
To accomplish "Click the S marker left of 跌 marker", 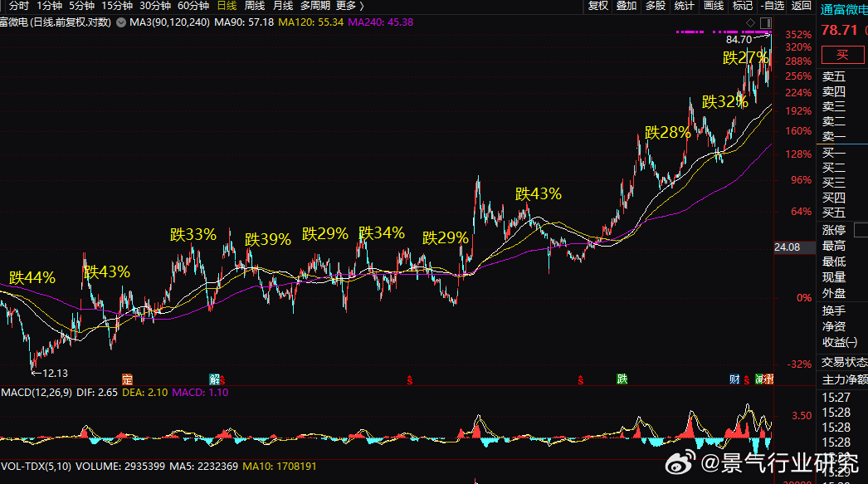I will (581, 380).
